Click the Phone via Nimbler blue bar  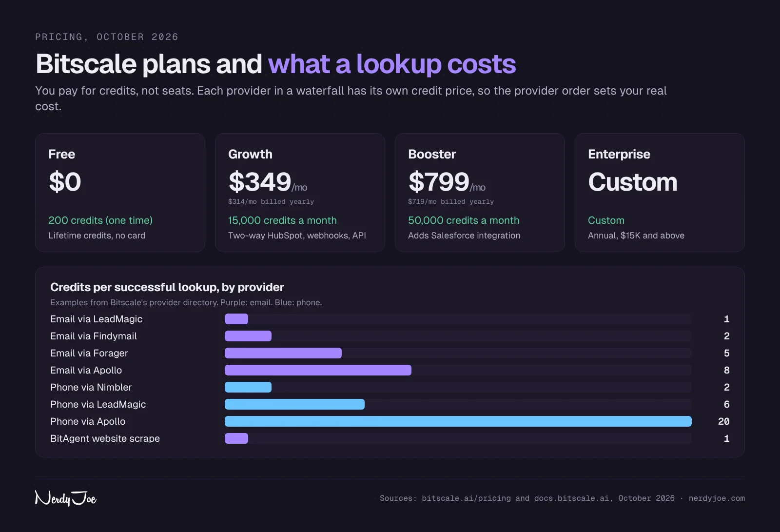248,387
